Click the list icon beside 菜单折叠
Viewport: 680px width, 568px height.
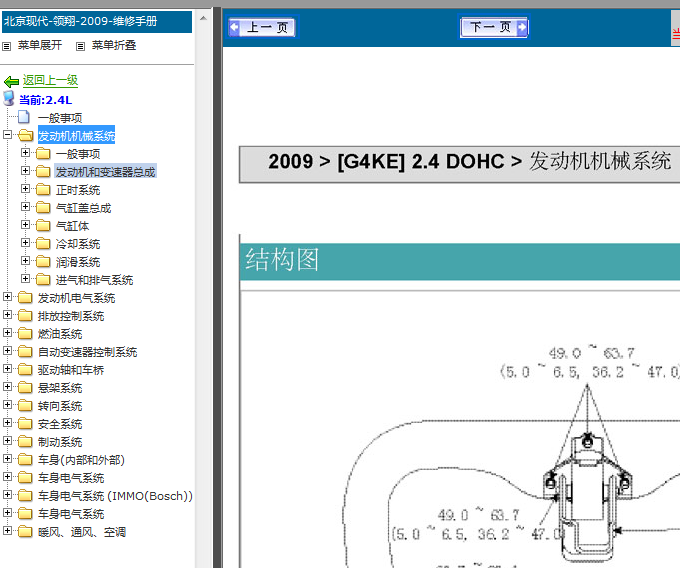tap(80, 46)
